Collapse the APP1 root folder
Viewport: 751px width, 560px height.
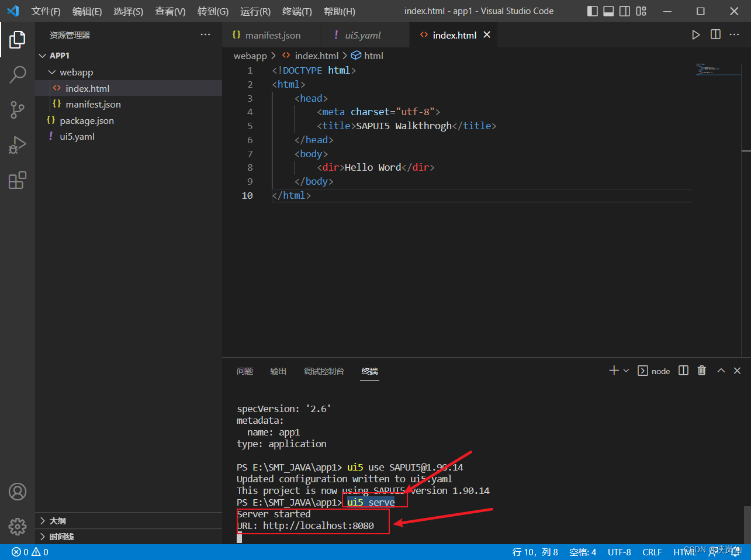pyautogui.click(x=129, y=56)
